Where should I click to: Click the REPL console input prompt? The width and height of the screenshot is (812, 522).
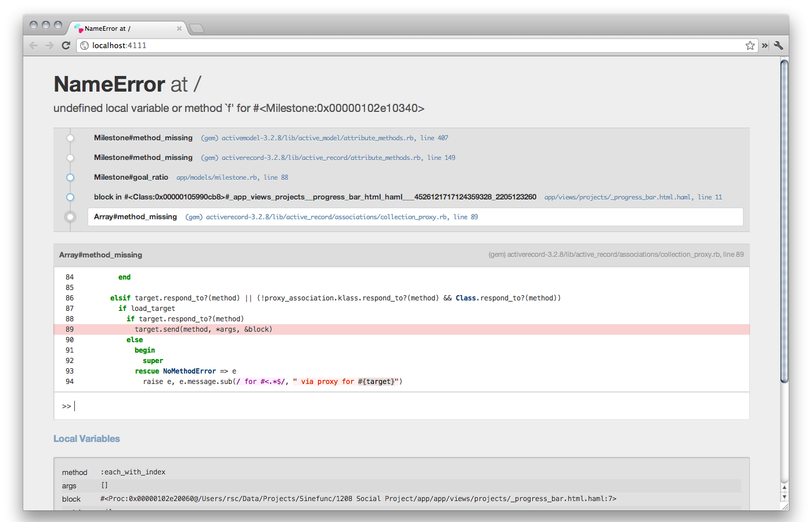[x=402, y=406]
